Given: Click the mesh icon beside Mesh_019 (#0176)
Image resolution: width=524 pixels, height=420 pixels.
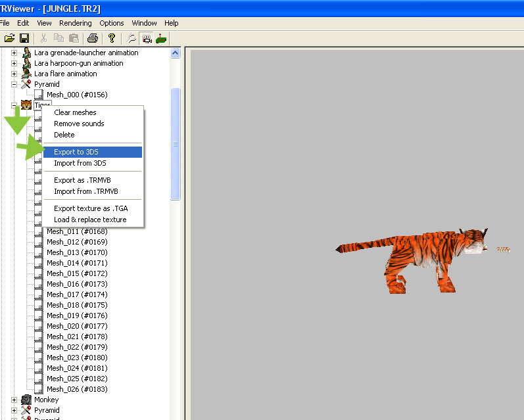Looking at the screenshot, I should pos(39,315).
